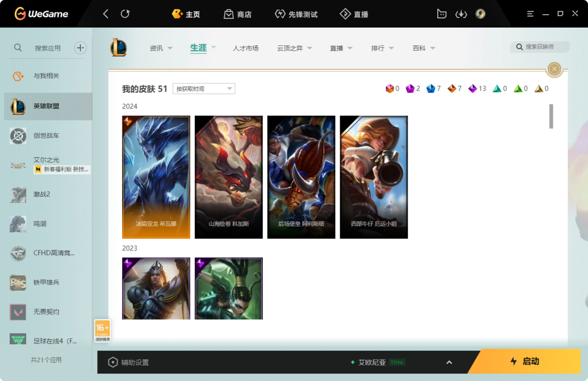Click the 艾欧尼亚 server selector

click(x=378, y=362)
